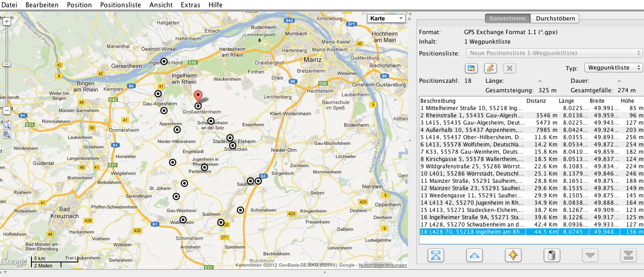The width and height of the screenshot is (644, 277).
Task: Open the Typ Wegpunktliste dropdown
Action: point(613,68)
